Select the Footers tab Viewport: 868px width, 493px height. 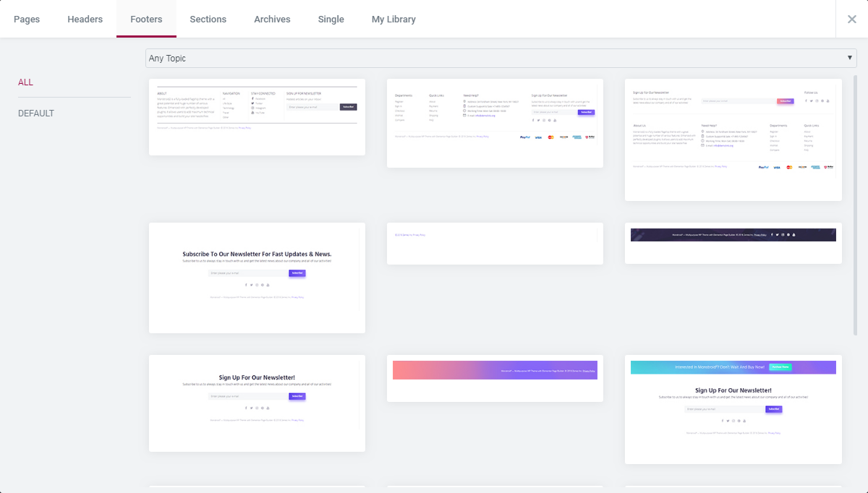coord(146,20)
